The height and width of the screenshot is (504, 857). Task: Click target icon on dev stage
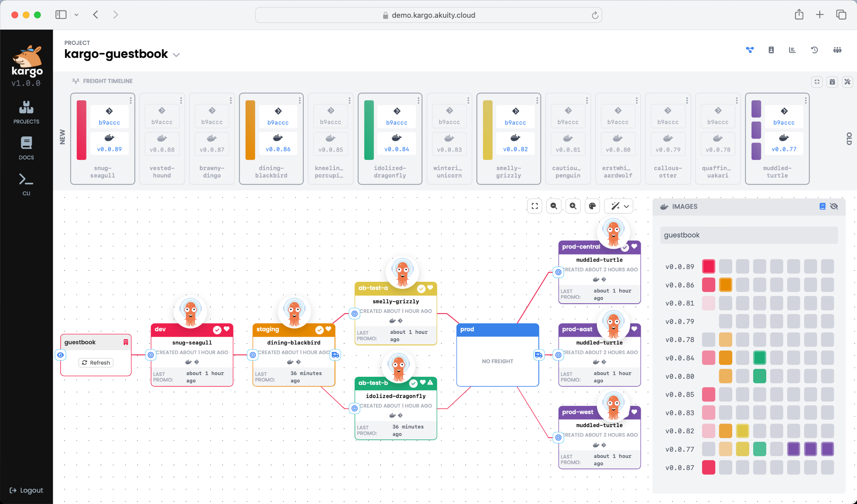(151, 355)
